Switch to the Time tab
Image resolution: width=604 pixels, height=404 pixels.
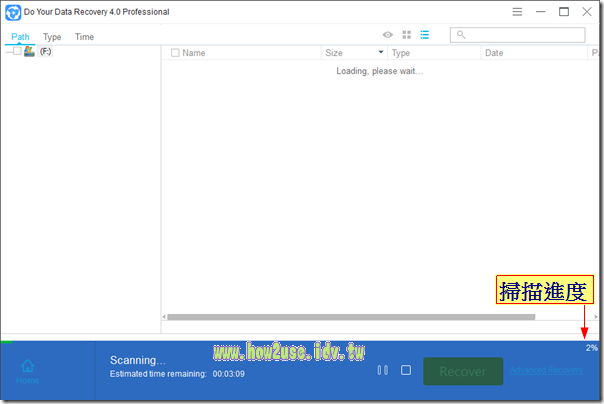tap(84, 37)
